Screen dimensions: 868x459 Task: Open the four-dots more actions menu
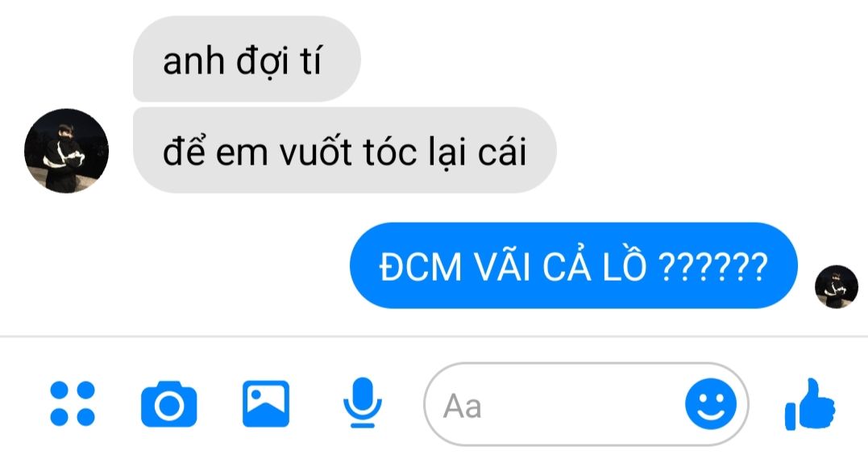click(x=73, y=403)
